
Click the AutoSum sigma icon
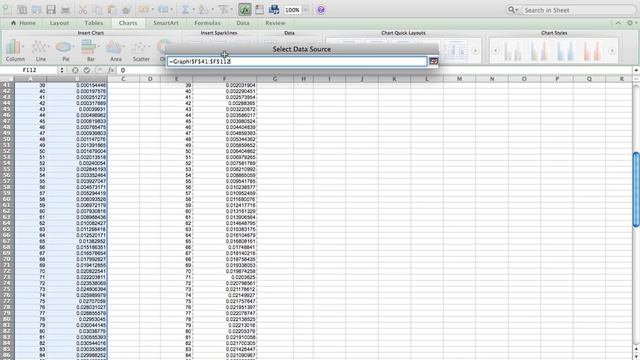[x=185, y=9]
